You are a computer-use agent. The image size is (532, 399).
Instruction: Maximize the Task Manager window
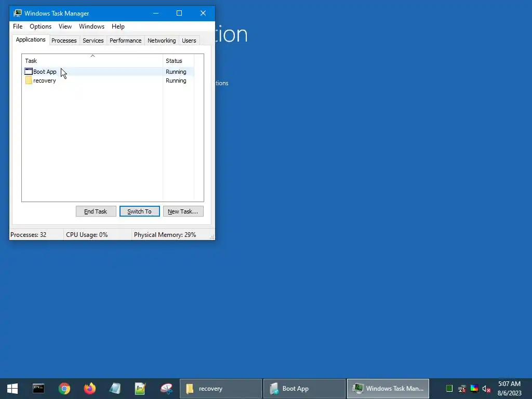tap(179, 13)
